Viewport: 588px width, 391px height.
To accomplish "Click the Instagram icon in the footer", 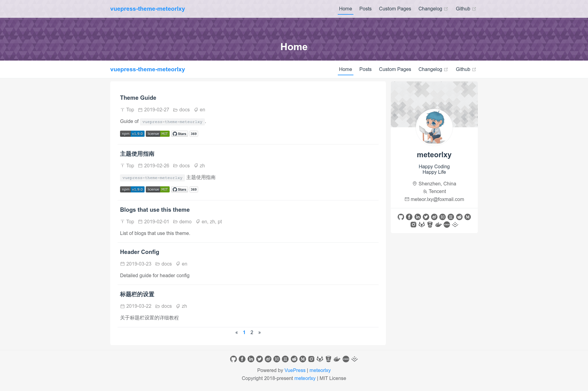I will point(311,359).
